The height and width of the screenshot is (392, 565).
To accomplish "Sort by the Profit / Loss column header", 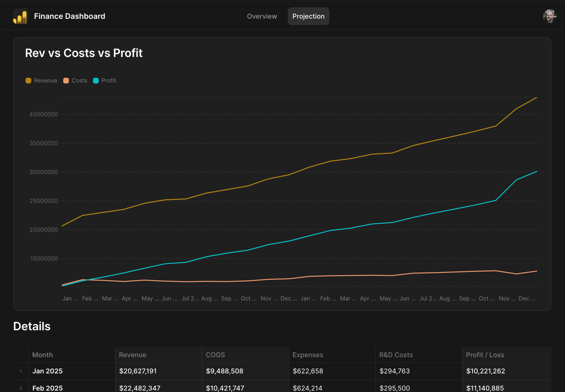I will coord(507,355).
